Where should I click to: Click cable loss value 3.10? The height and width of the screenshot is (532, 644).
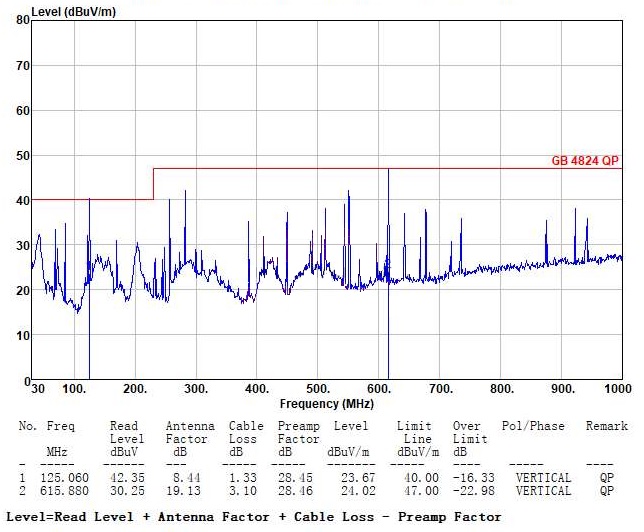(243, 491)
